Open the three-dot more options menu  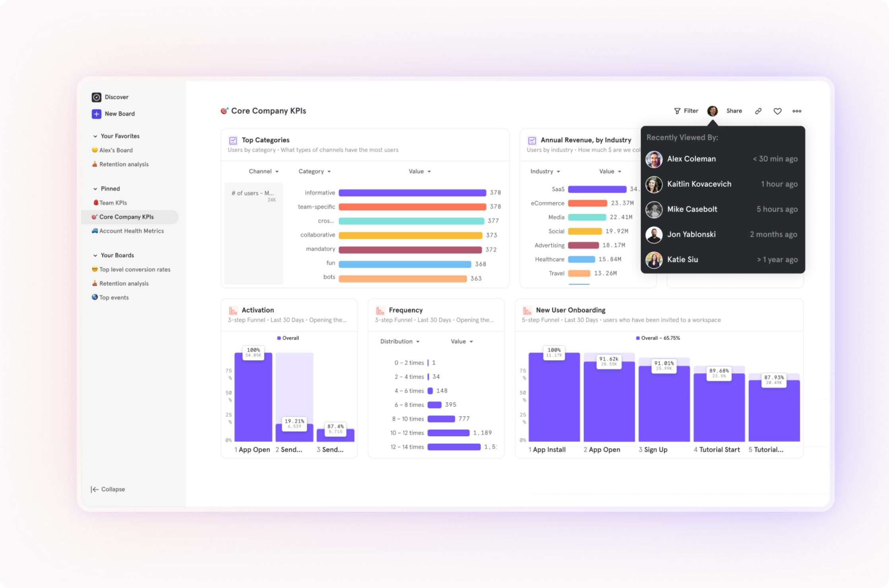[x=796, y=111]
